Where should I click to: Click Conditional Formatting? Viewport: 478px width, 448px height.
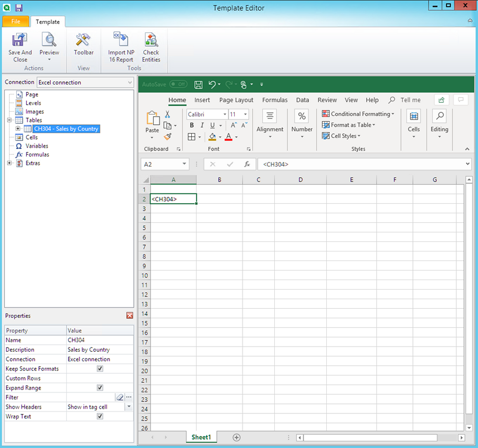tap(357, 113)
